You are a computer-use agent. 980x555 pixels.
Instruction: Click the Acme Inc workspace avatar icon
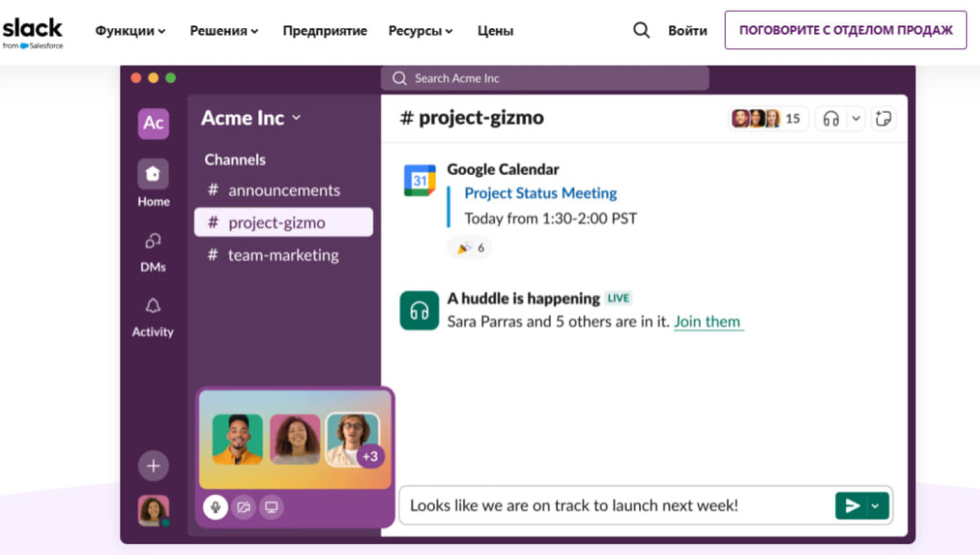[x=153, y=123]
